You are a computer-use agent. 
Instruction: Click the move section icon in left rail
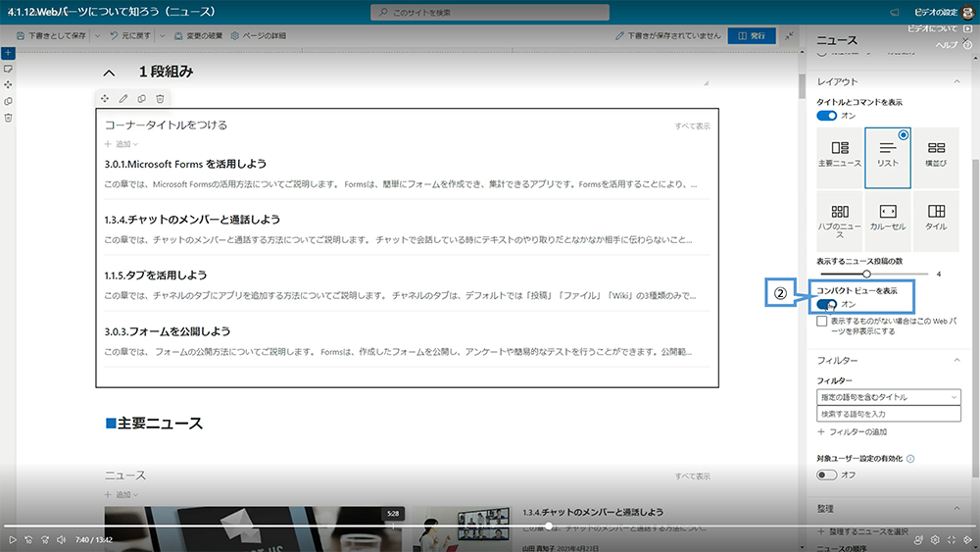[x=8, y=84]
